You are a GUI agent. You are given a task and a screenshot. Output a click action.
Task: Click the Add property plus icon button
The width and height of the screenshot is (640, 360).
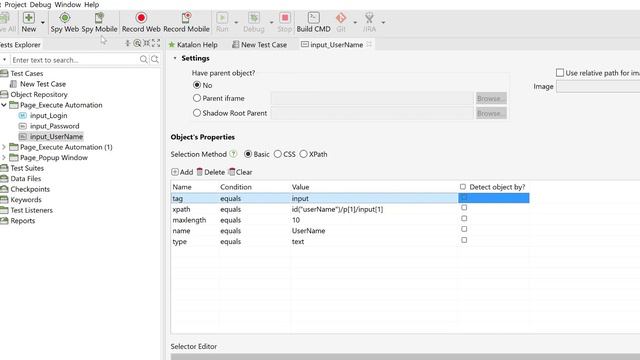pos(175,172)
